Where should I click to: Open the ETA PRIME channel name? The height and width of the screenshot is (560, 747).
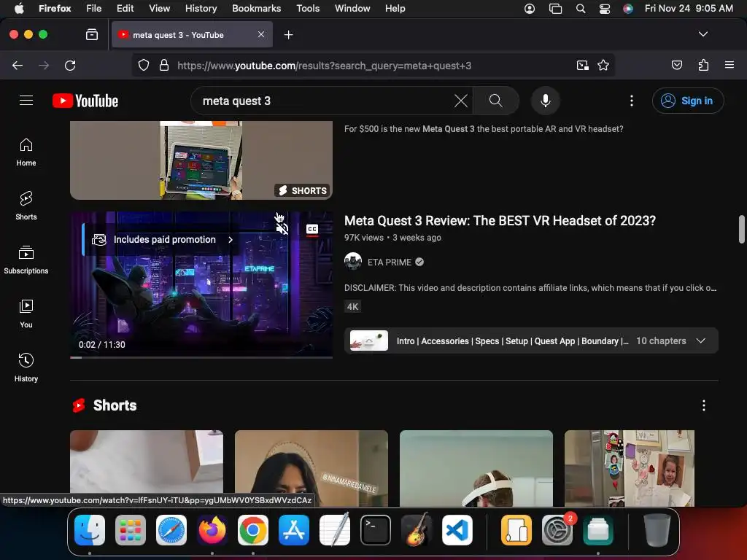(390, 262)
